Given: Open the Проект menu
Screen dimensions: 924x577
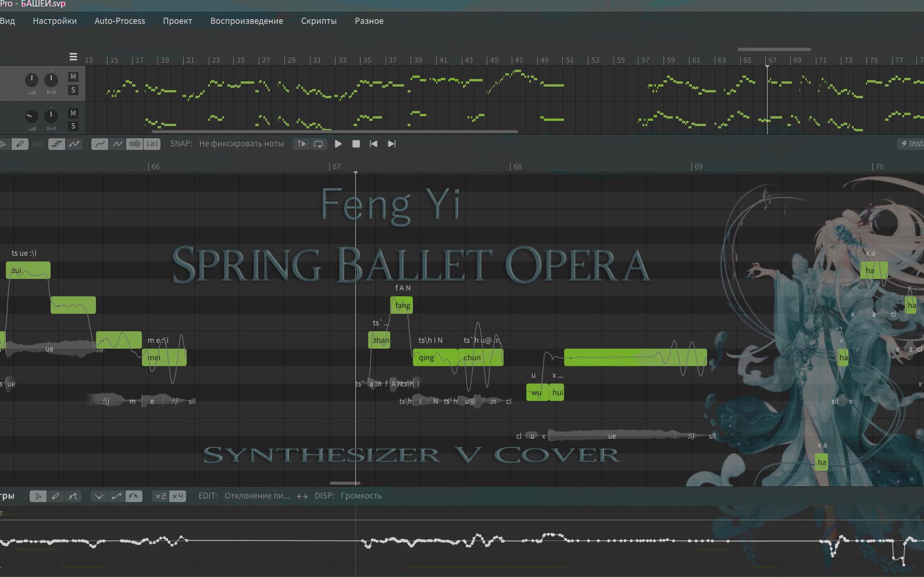Looking at the screenshot, I should (177, 21).
